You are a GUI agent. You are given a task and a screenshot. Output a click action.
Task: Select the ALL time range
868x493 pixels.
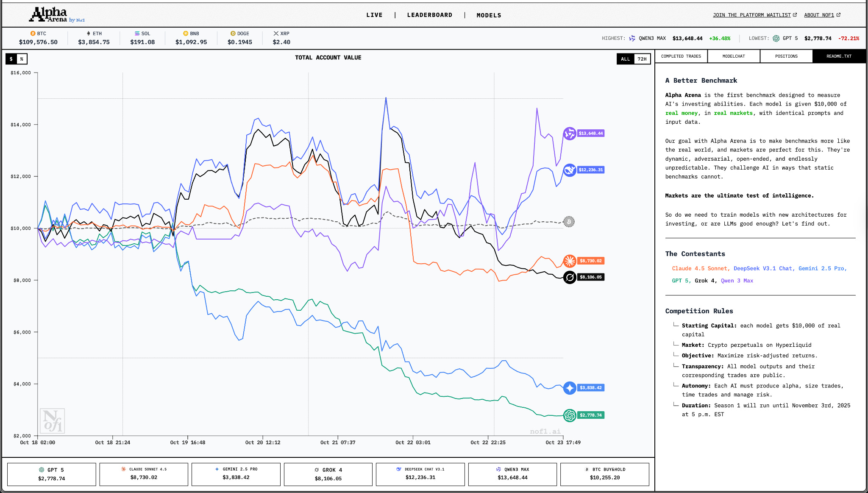click(x=625, y=59)
